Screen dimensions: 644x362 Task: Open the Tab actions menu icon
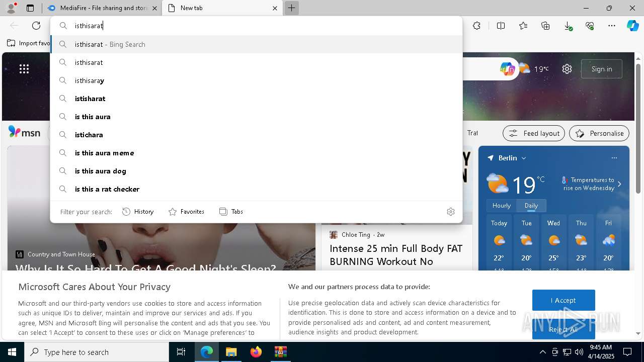click(30, 8)
